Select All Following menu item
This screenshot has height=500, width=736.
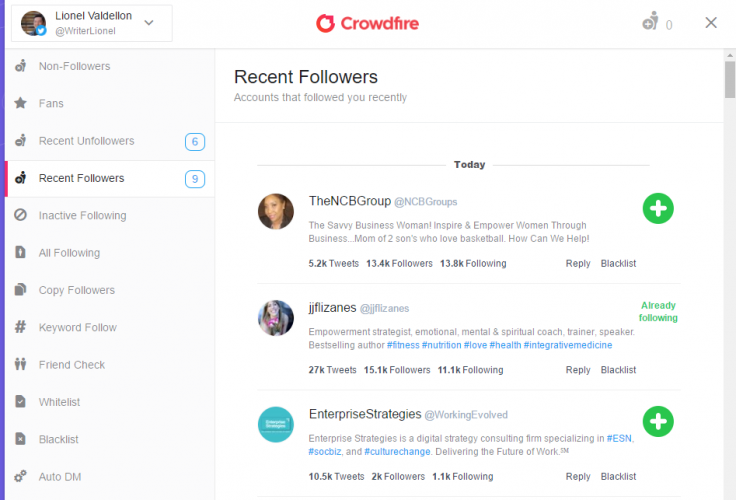110,253
